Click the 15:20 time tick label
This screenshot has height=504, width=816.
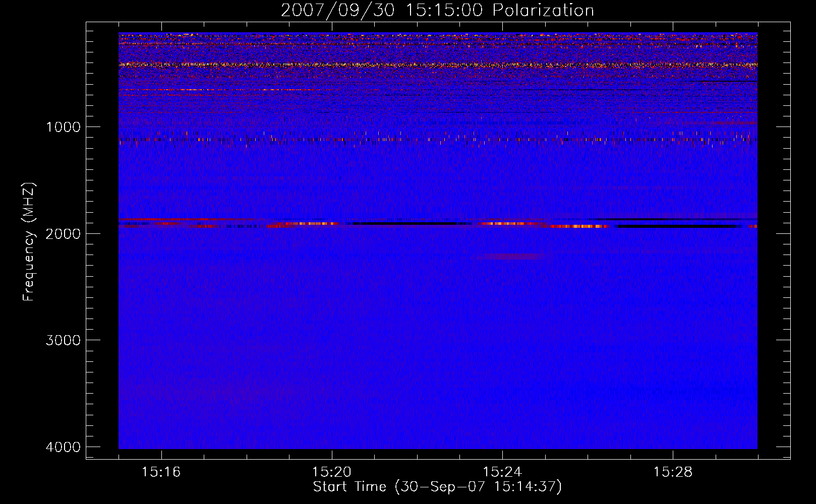[x=331, y=472]
